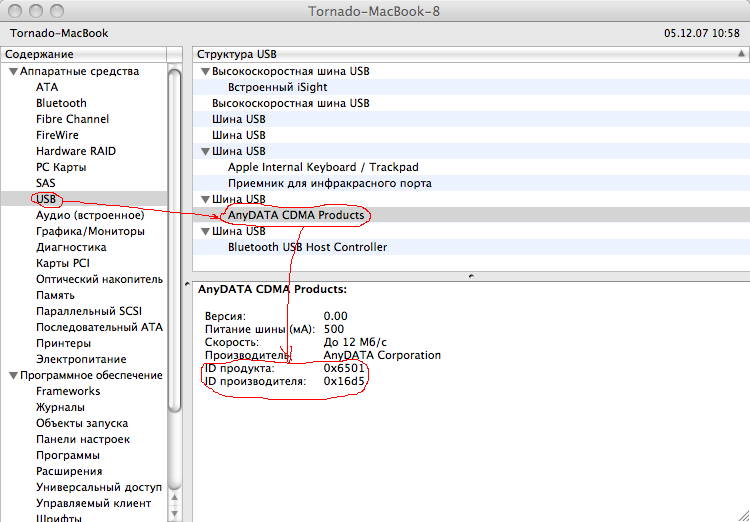Select Память in the sidebar

click(x=55, y=295)
